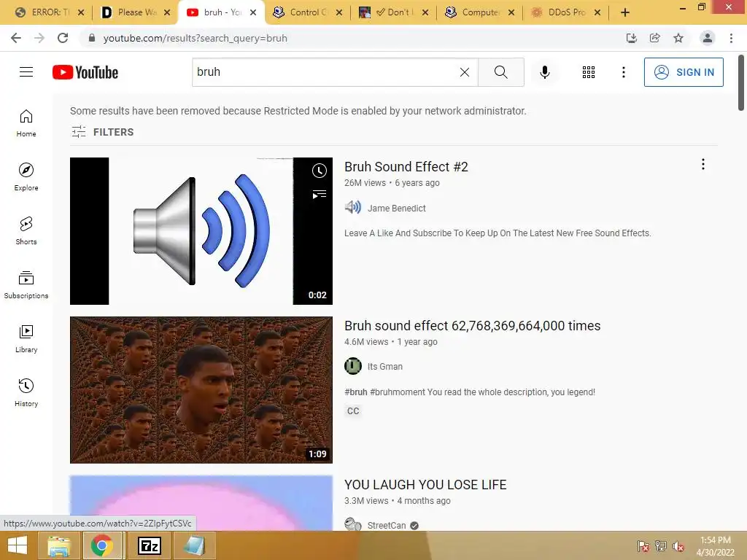This screenshot has height=560, width=747.
Task: Open the Chrome profile avatar
Action: [708, 38]
